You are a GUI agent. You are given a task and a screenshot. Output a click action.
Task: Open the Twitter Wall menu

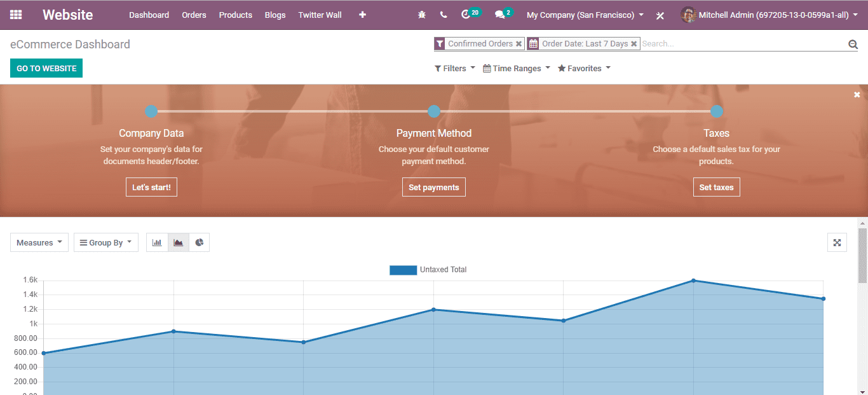pyautogui.click(x=320, y=15)
